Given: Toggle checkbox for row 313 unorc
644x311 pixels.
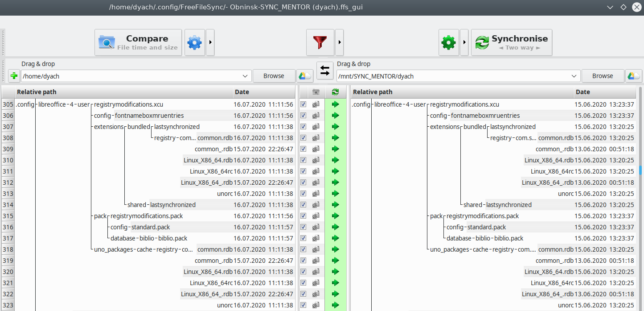Looking at the screenshot, I should pos(304,194).
